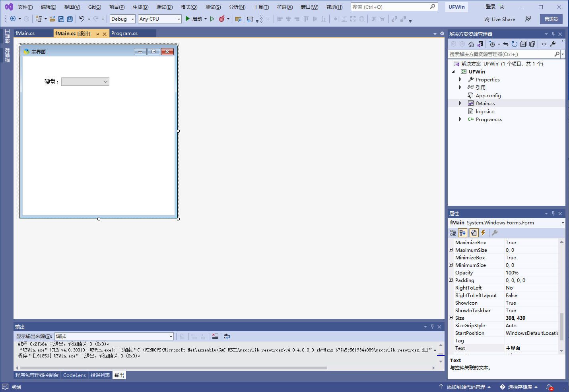569x392 pixels.
Task: Open fMain object selector dropdown in Properties
Action: (562, 223)
